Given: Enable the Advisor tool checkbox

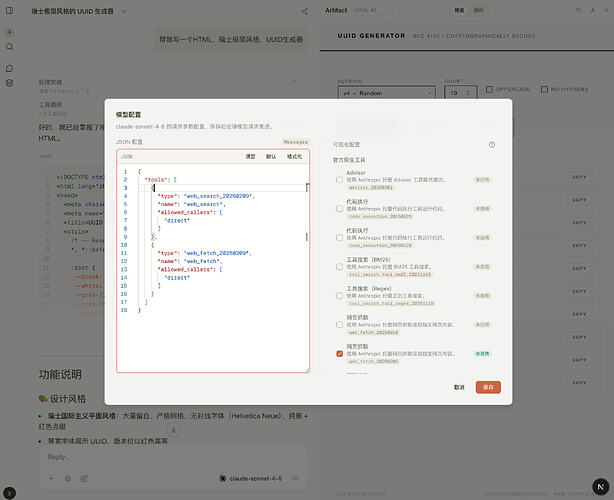Looking at the screenshot, I should pos(340,180).
